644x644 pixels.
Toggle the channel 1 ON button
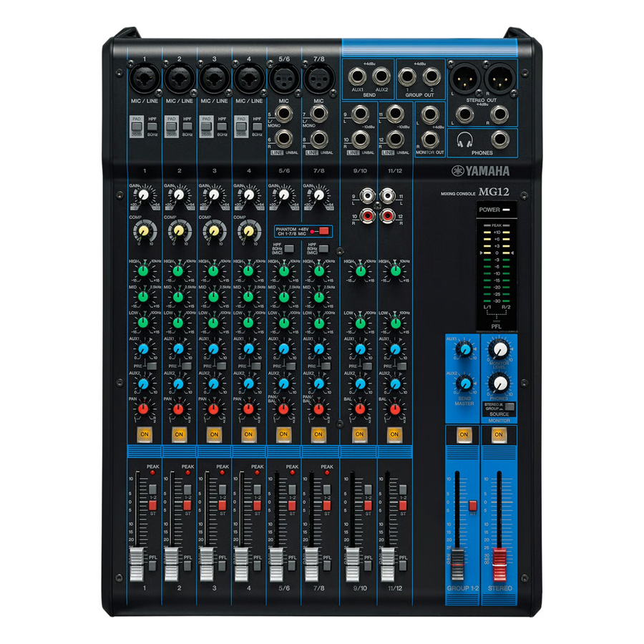coord(144,434)
